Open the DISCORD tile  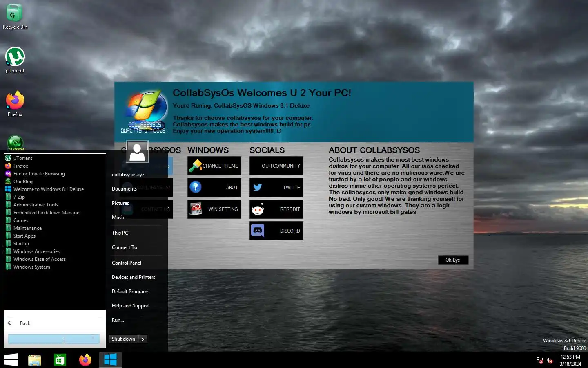click(276, 231)
